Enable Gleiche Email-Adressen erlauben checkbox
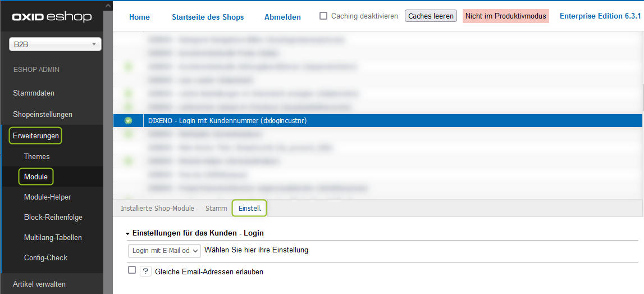 pos(132,270)
